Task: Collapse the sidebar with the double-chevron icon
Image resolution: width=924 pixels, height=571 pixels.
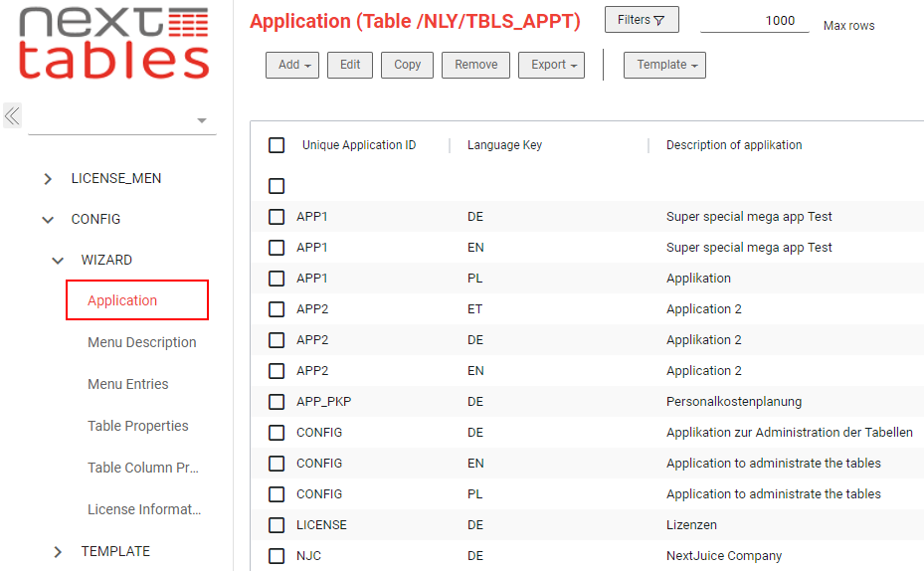Action: [12, 115]
